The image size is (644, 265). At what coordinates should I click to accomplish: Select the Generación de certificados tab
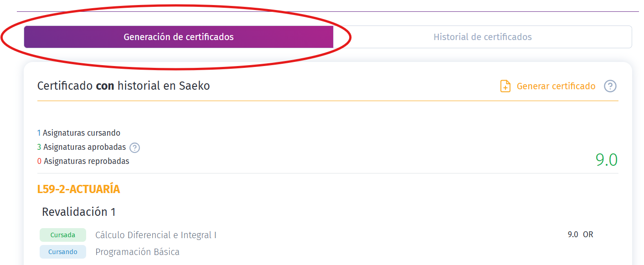(x=179, y=37)
